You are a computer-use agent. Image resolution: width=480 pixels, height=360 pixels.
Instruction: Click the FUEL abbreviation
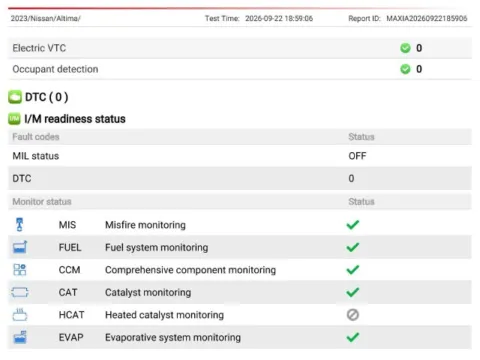70,247
